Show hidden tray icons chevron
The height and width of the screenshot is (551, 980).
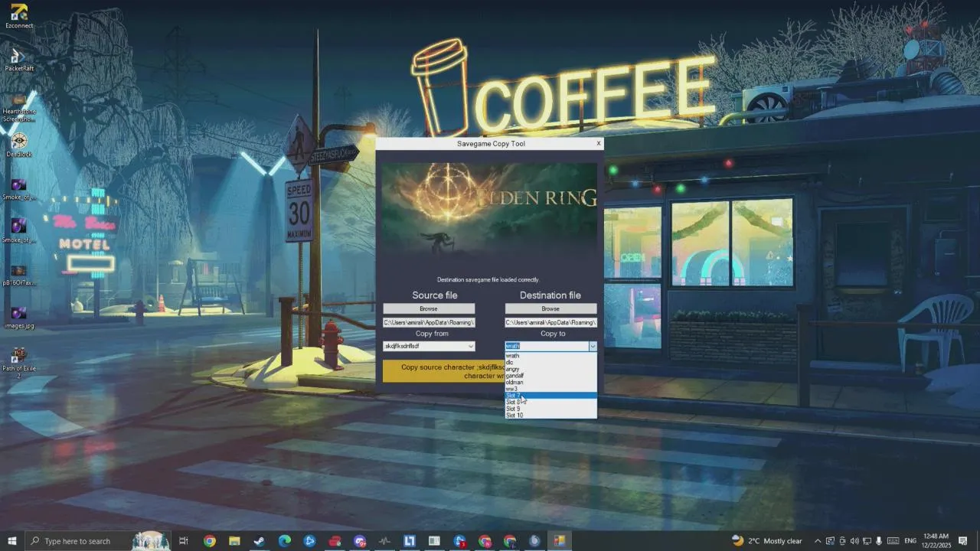pos(818,541)
